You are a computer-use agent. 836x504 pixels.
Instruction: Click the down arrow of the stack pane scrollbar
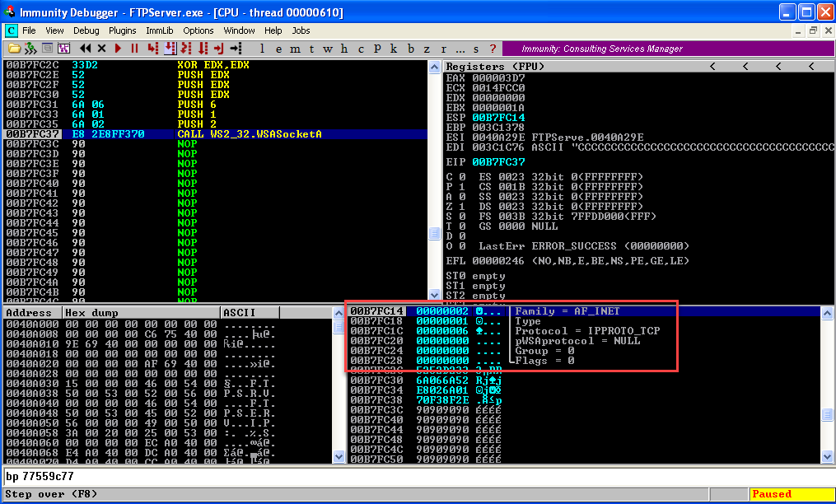(x=827, y=456)
